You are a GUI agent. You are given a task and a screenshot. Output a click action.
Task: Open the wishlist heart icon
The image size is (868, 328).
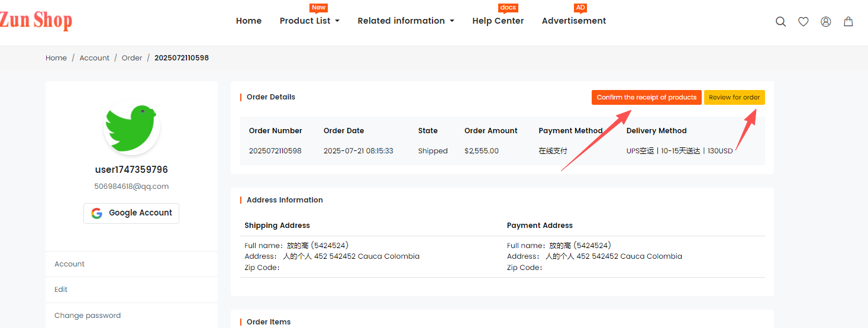803,21
